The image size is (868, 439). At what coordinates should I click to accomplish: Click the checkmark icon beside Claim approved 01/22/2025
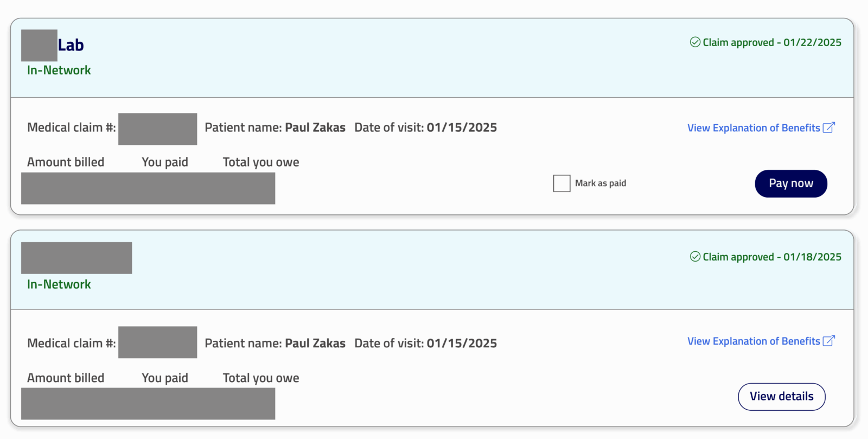point(694,42)
